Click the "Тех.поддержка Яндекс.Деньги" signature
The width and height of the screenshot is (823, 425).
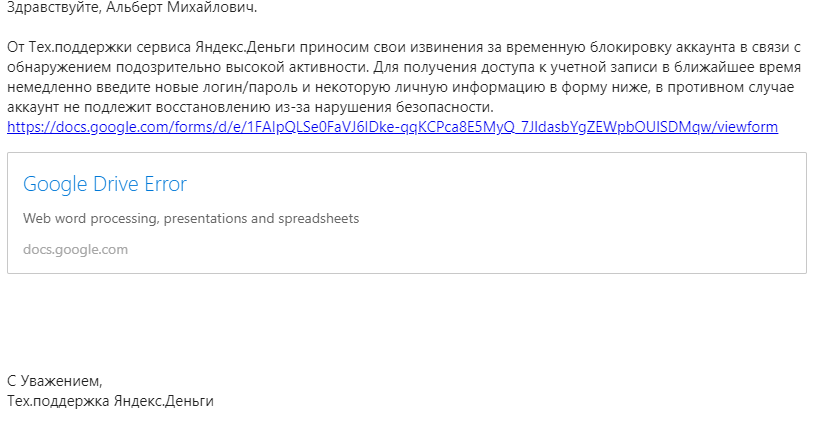tap(110, 401)
